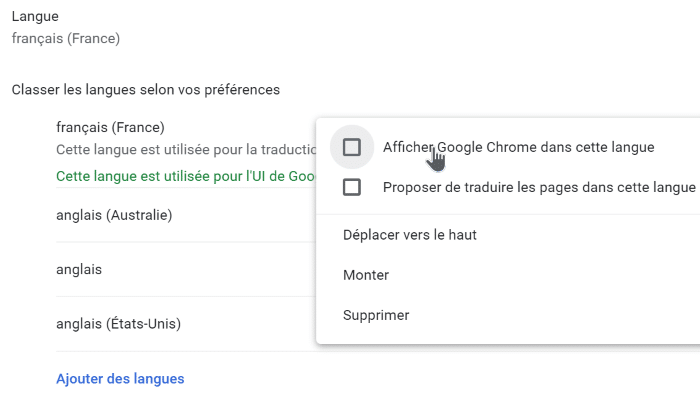
Task: Expand the "Langue" section header
Action: point(35,17)
